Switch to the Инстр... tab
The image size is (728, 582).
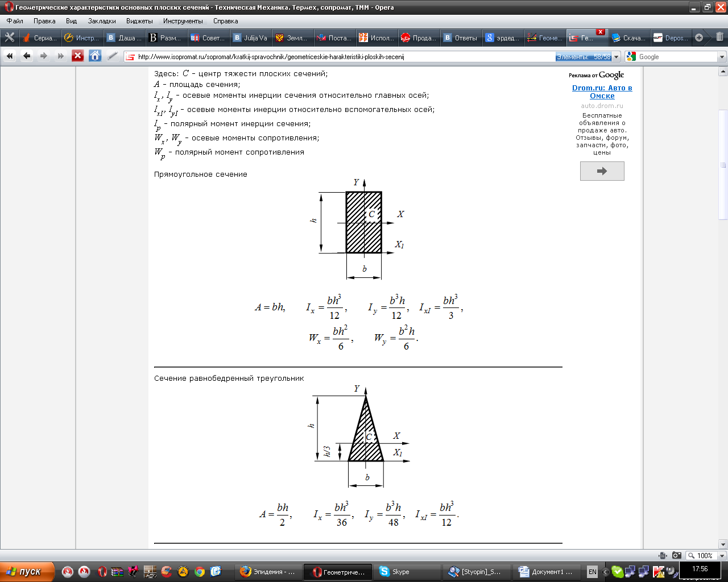click(x=81, y=38)
